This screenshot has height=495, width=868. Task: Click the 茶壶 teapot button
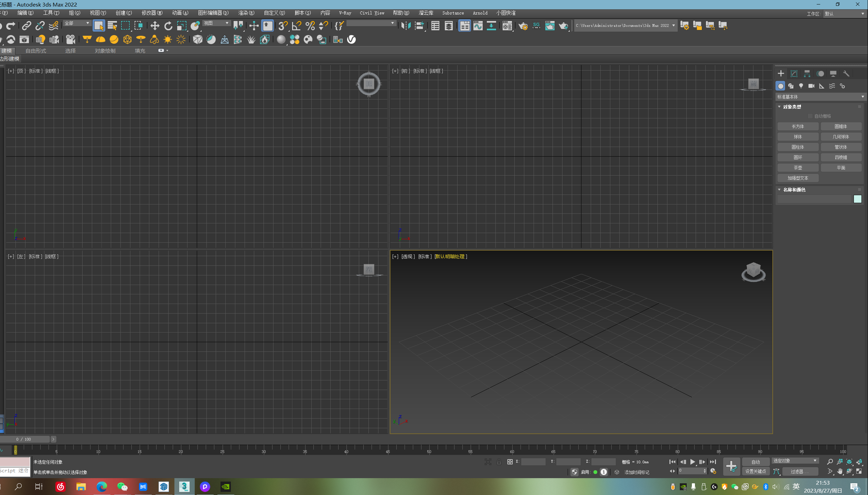(x=798, y=168)
